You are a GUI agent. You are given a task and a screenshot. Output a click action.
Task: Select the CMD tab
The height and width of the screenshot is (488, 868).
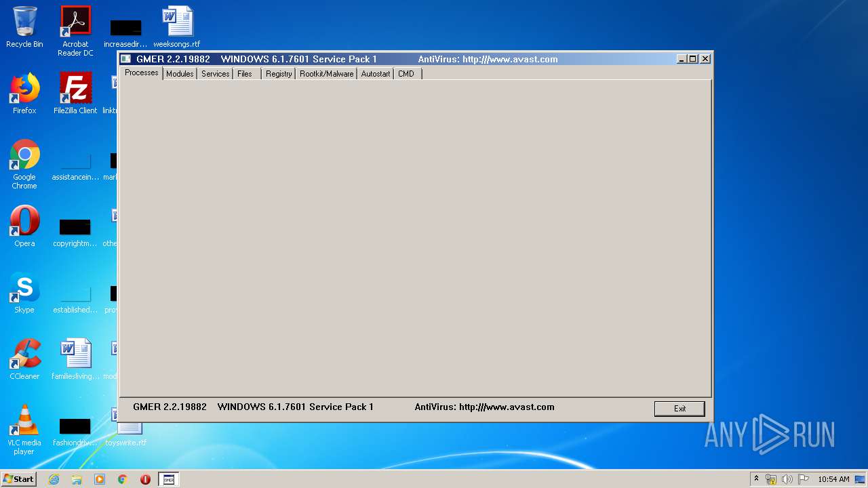[x=406, y=74]
